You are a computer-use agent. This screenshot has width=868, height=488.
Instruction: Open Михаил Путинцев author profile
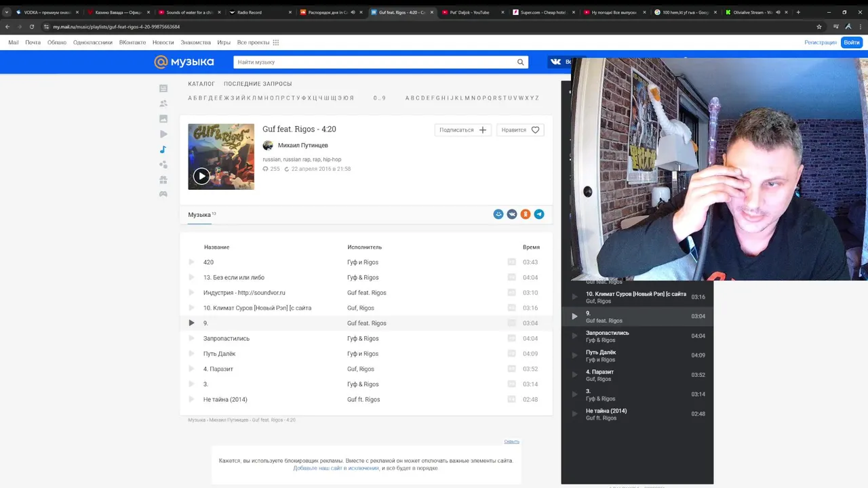point(302,145)
